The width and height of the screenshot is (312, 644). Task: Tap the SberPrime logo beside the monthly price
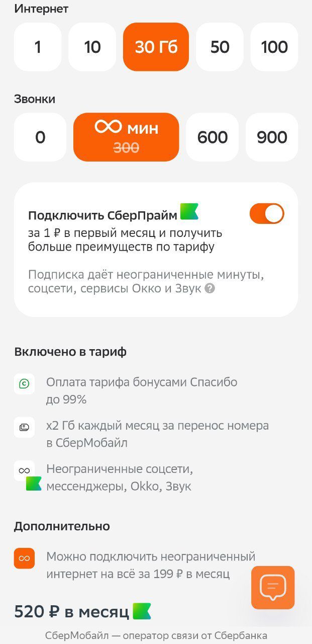(x=142, y=611)
